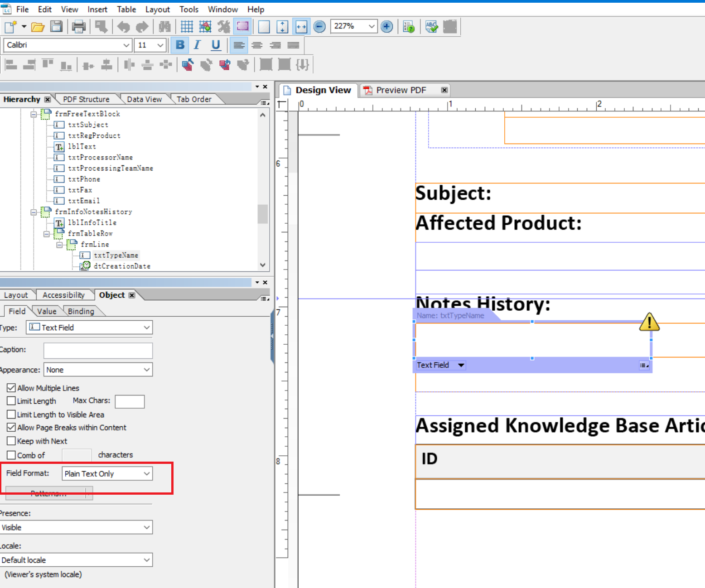
Task: Bring object to front
Action: click(188, 65)
